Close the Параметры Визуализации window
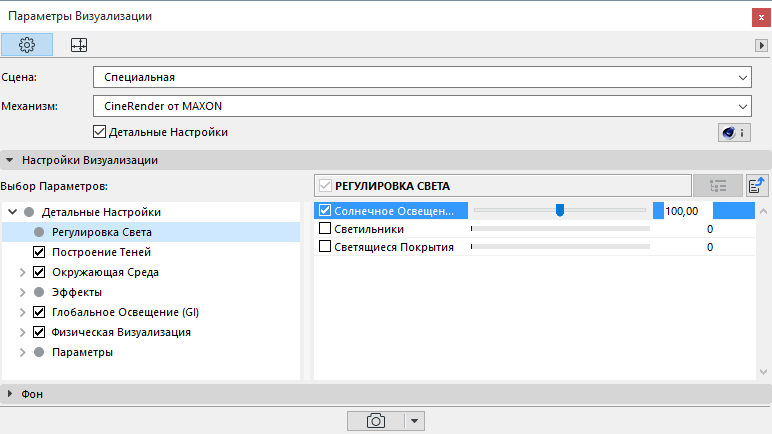The image size is (772, 434). (x=761, y=17)
